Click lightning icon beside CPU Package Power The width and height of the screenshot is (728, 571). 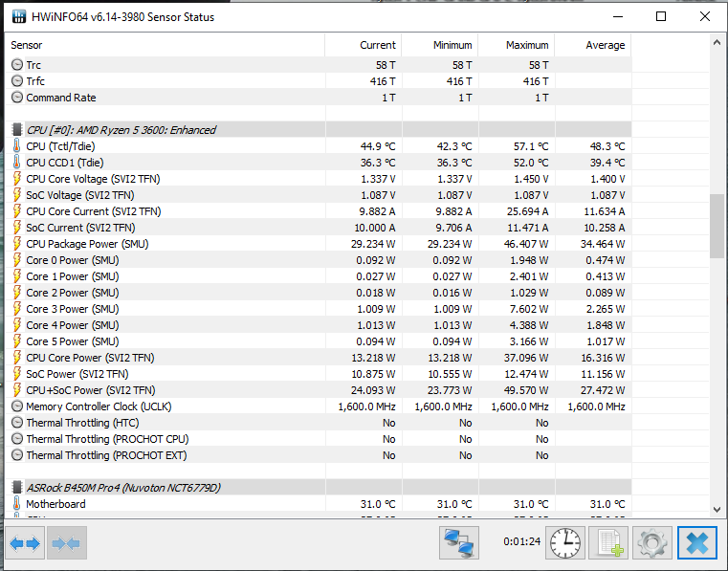pos(16,244)
